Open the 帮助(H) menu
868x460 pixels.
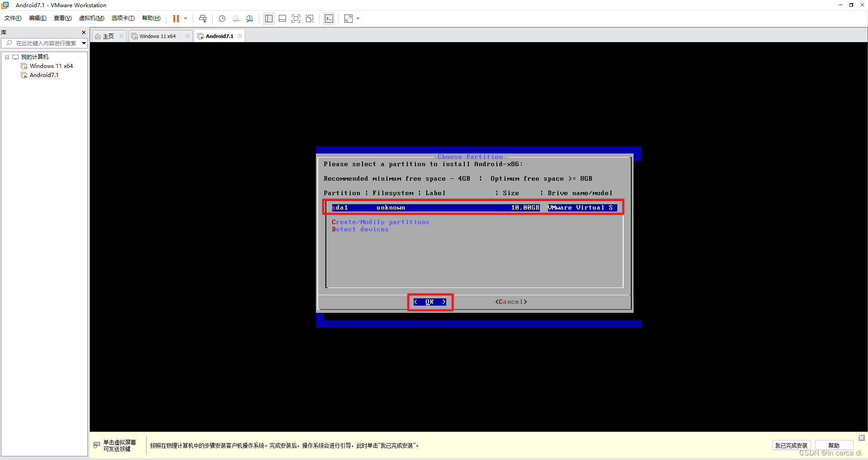(151, 18)
